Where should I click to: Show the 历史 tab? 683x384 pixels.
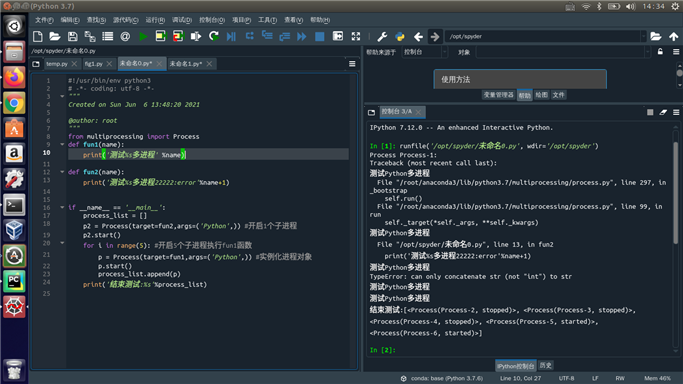(x=545, y=366)
